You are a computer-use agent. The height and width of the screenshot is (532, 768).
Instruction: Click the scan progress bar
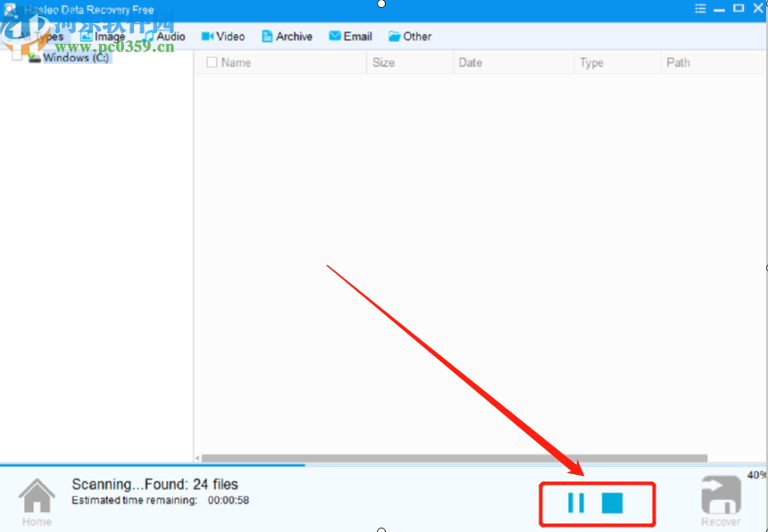pyautogui.click(x=382, y=465)
